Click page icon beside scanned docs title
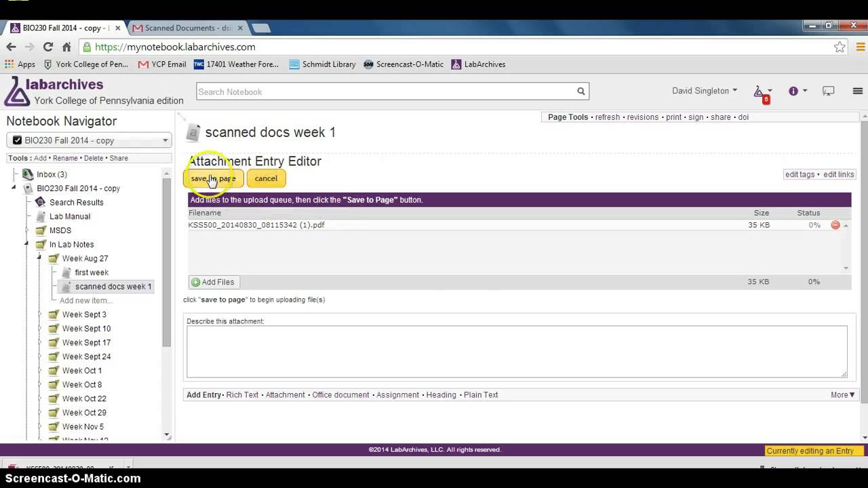 [194, 132]
